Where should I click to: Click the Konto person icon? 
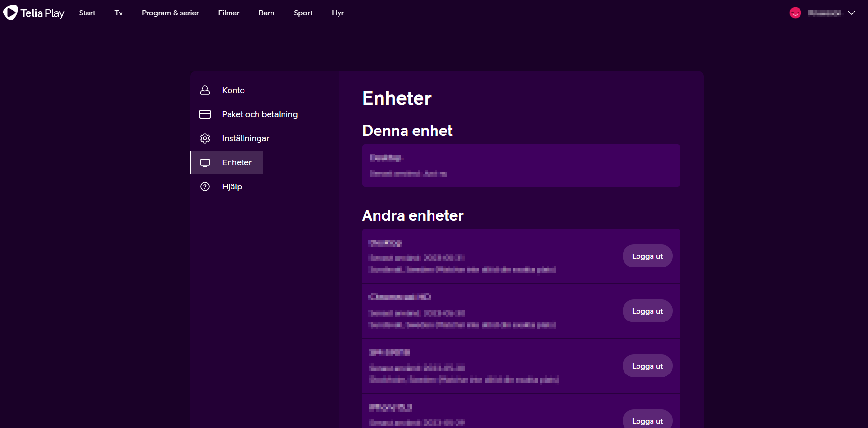(x=205, y=90)
